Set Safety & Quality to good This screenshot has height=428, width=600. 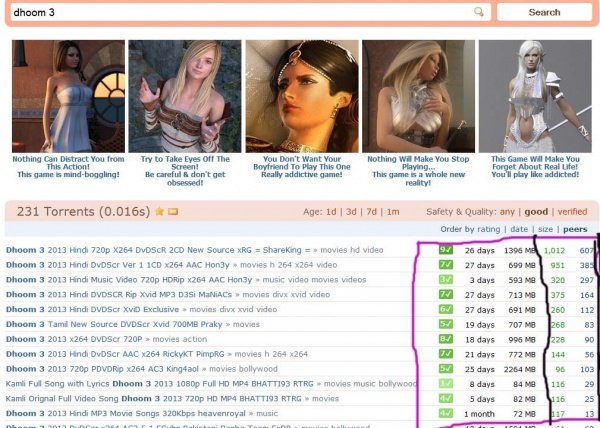click(536, 212)
